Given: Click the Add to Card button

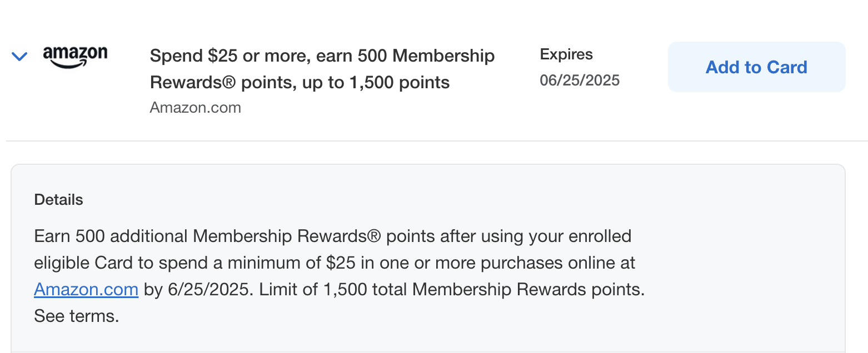Looking at the screenshot, I should pos(756,67).
